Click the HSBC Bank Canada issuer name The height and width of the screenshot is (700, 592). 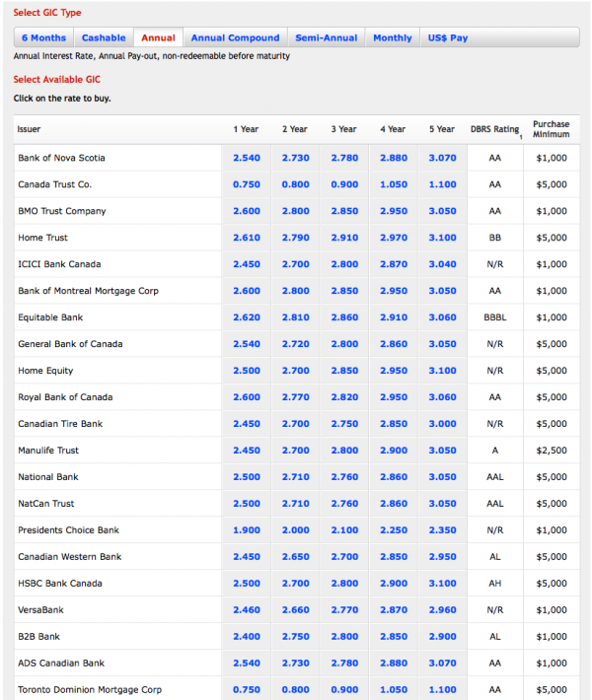point(60,584)
